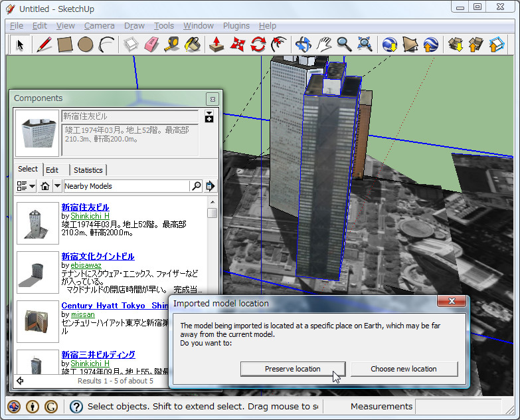Open the Window menu
Viewport: 520px width, 420px height.
(x=199, y=26)
